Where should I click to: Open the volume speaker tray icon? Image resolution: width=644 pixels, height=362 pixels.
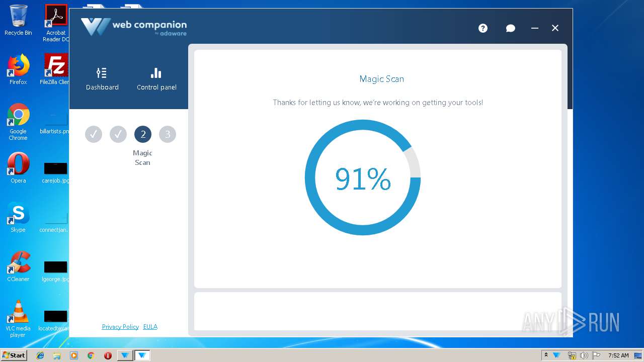pos(584,355)
